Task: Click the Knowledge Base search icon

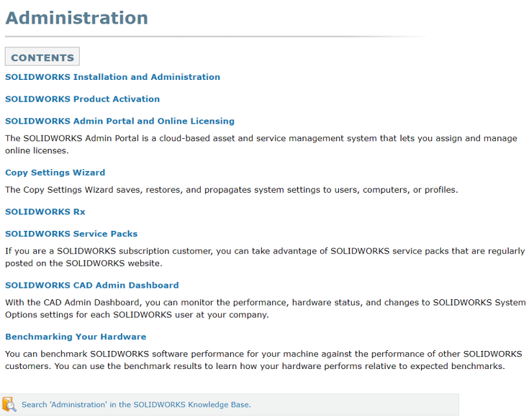Action: click(x=9, y=404)
